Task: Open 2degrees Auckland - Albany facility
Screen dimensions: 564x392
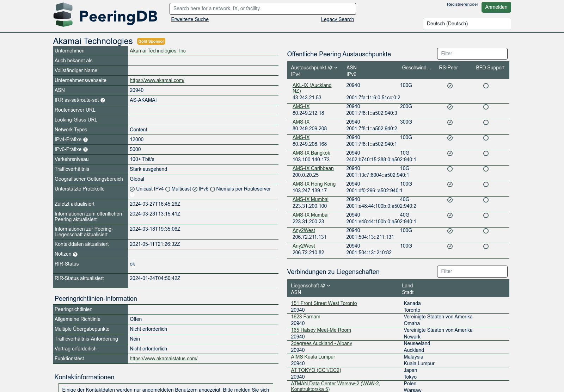Action: (321, 343)
